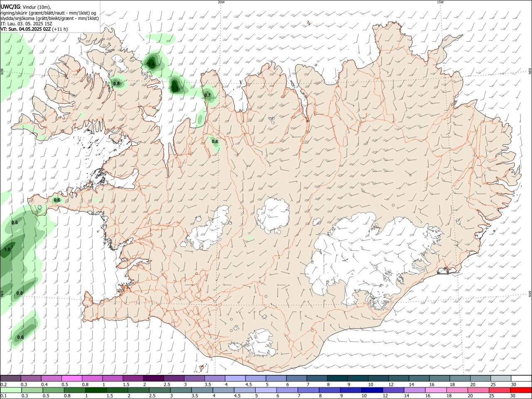Select the darkest purple upper swatch between 2 and 2.5

pos(153,379)
